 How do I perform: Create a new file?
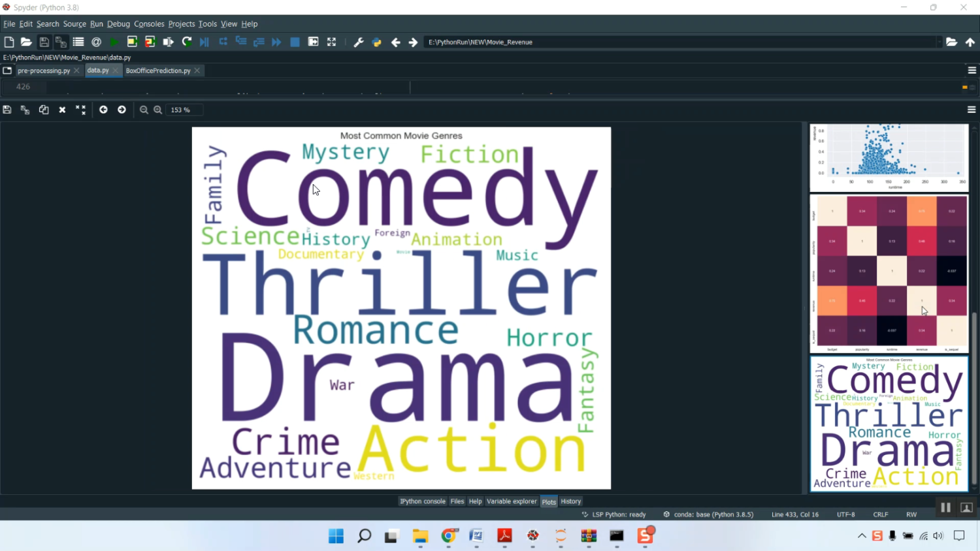(8, 42)
